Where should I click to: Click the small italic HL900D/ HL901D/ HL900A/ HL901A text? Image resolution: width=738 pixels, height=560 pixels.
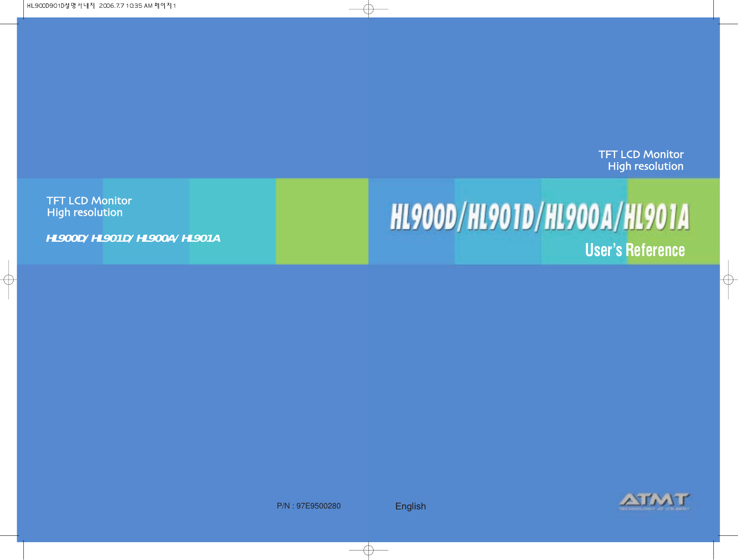coord(133,238)
